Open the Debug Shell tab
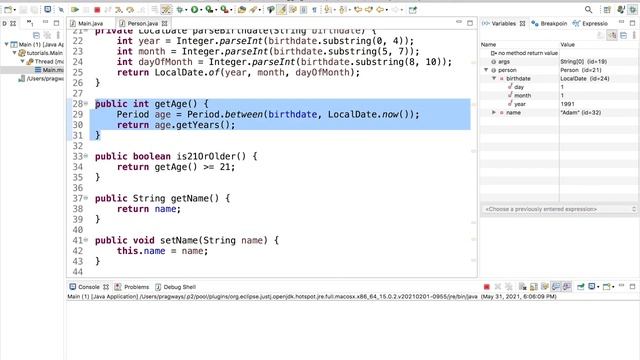The height and width of the screenshot is (360, 640). click(x=176, y=287)
